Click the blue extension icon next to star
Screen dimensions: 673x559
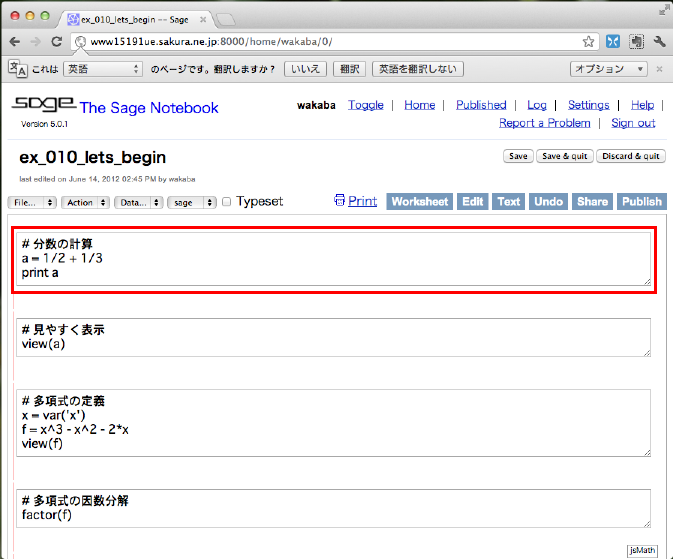[x=612, y=41]
